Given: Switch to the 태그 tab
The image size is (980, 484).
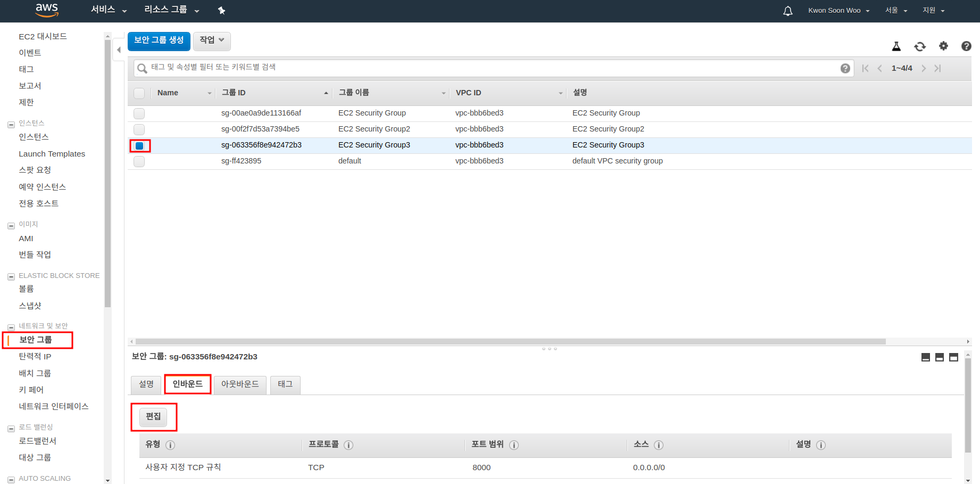Looking at the screenshot, I should pos(285,385).
